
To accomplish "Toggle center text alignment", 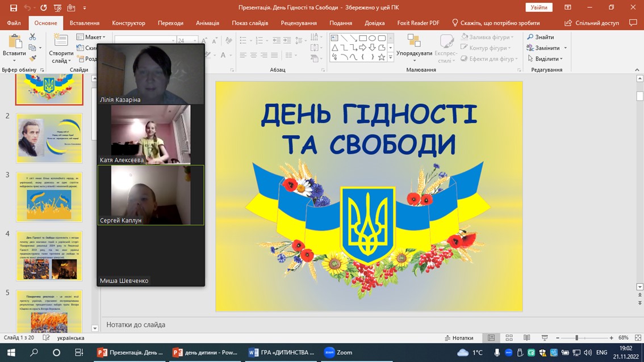I will [253, 55].
